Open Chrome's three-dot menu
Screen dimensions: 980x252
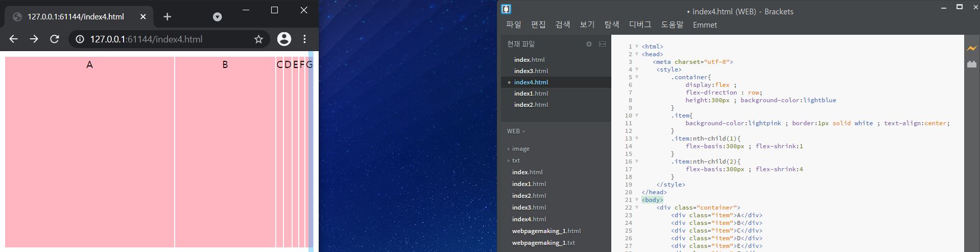coord(305,39)
